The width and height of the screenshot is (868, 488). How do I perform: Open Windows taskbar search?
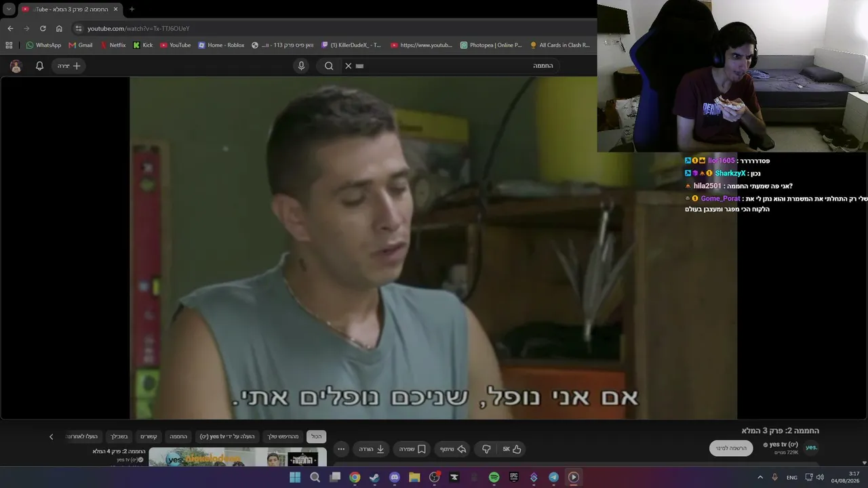(315, 477)
